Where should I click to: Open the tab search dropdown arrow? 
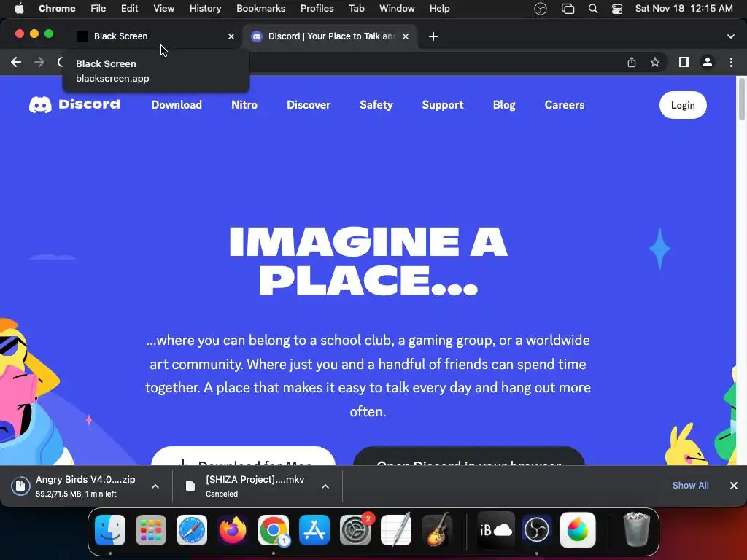pos(731,36)
